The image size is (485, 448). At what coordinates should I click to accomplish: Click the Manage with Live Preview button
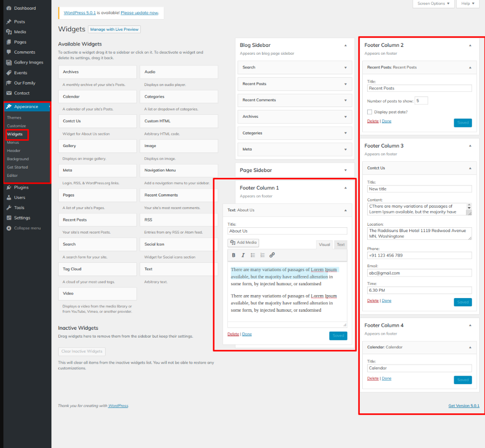click(114, 29)
